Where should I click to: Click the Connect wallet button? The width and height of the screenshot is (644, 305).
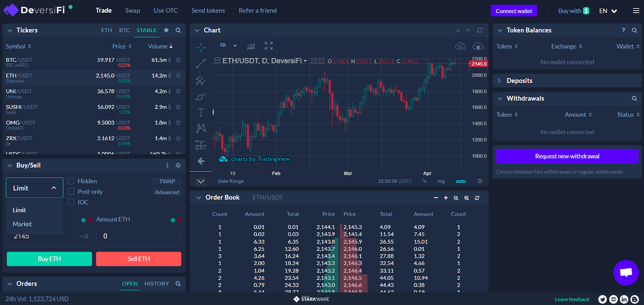(x=514, y=11)
